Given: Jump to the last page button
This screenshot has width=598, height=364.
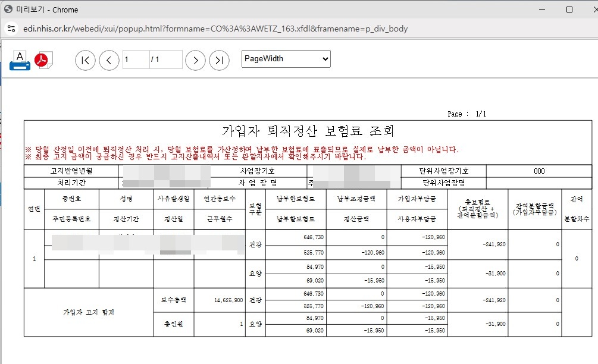Looking at the screenshot, I should 220,60.
